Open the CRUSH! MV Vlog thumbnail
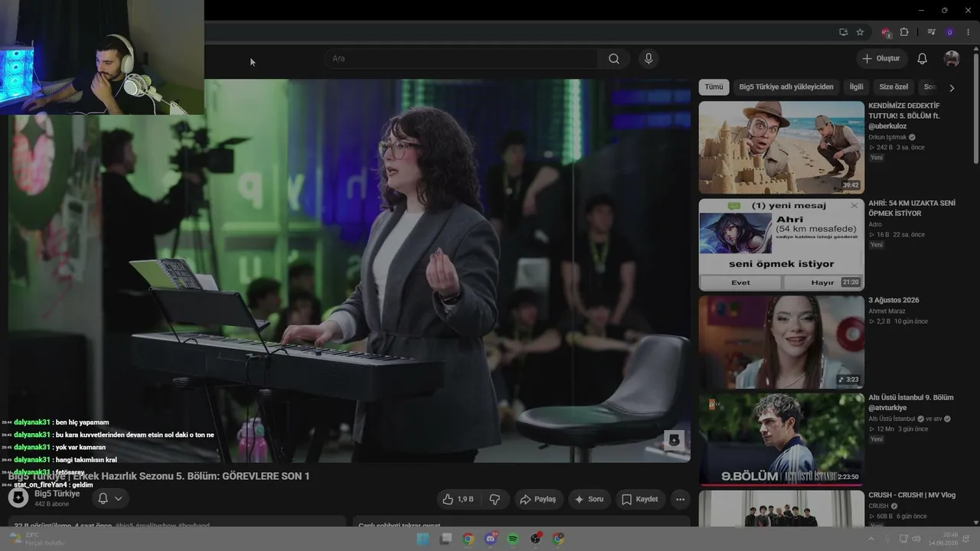This screenshot has width=980, height=551. click(x=781, y=508)
